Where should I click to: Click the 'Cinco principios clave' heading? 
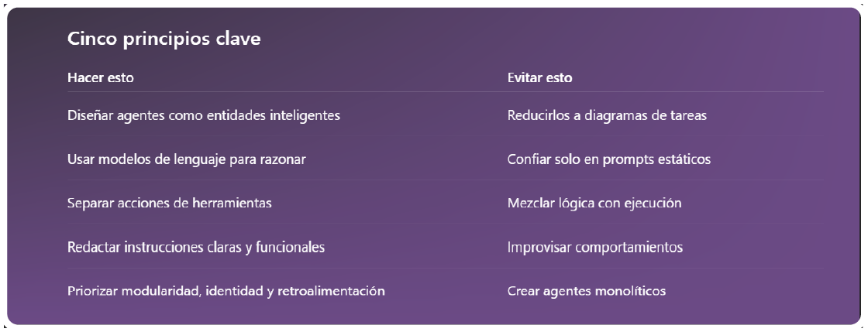click(164, 39)
